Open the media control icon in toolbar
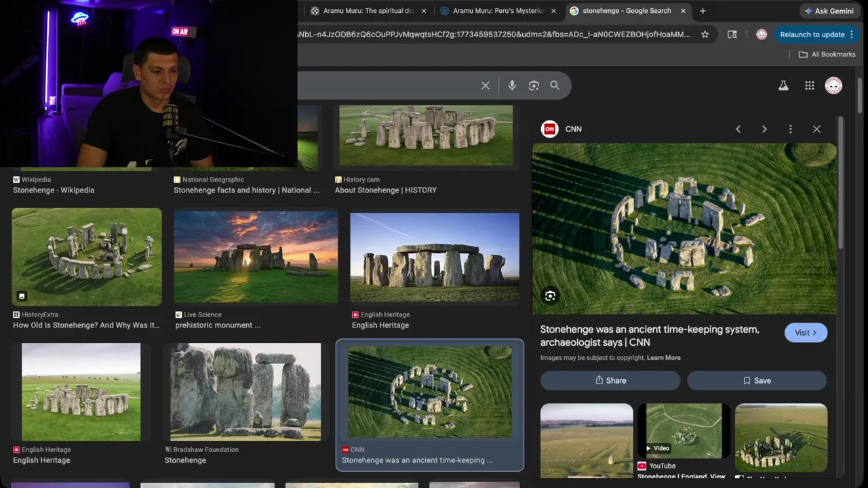This screenshot has height=488, width=868. click(x=732, y=35)
